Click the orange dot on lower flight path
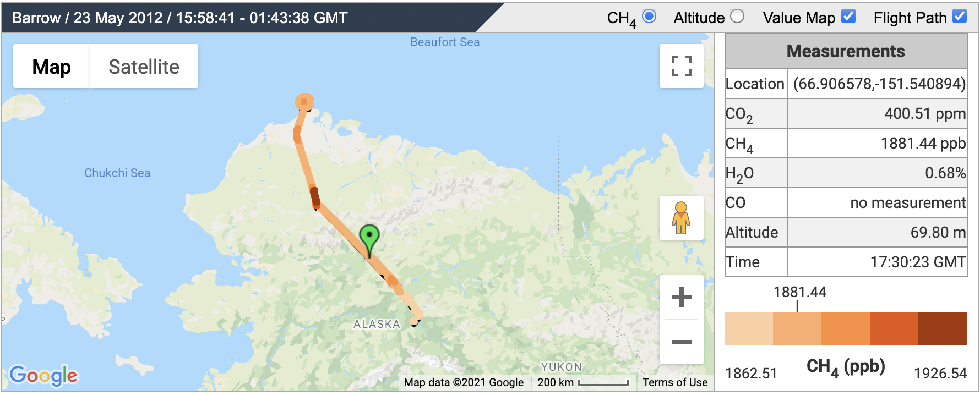 tap(393, 280)
